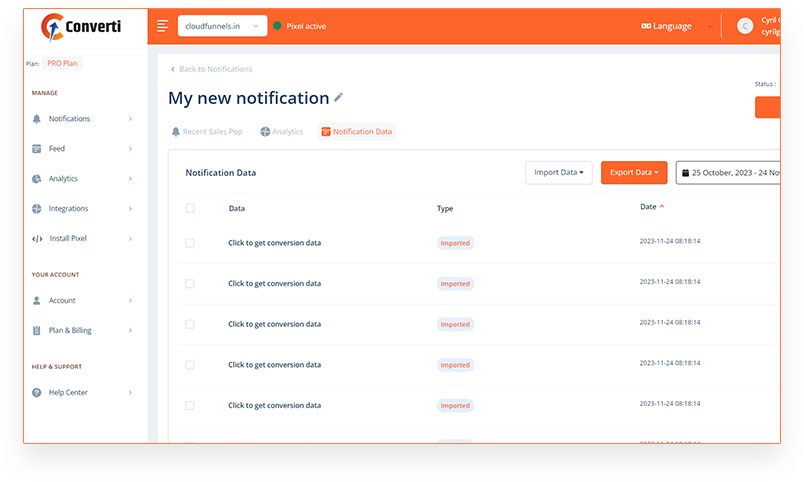This screenshot has width=804, height=482.
Task: Switch to the Recent Sales Pop tab
Action: click(207, 132)
